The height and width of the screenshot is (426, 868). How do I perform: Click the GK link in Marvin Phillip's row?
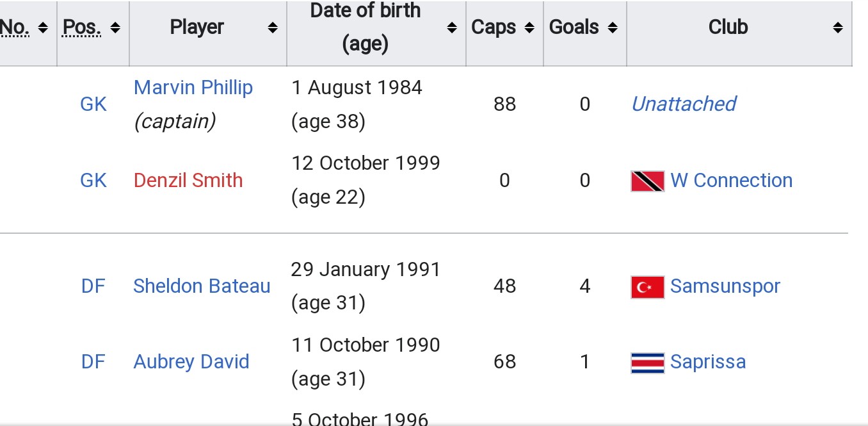(x=93, y=104)
